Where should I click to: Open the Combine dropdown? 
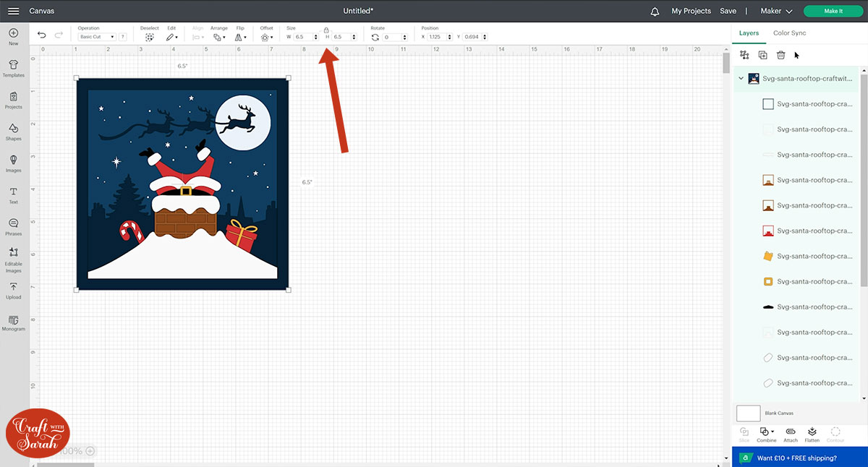(767, 434)
